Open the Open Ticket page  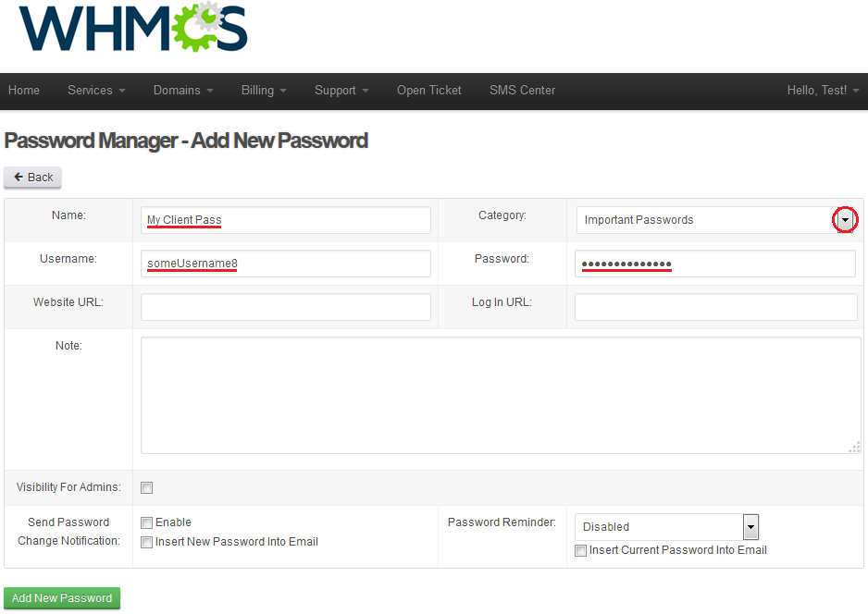click(429, 91)
